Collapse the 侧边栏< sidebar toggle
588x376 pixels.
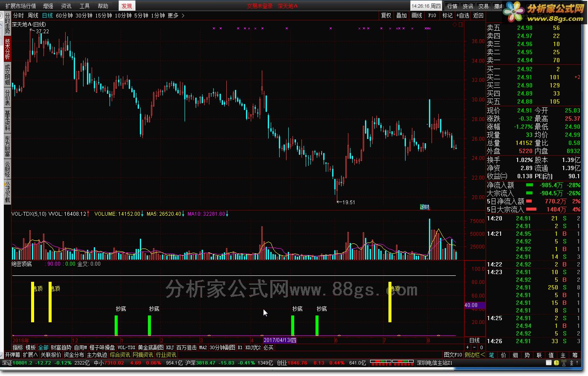(475, 355)
